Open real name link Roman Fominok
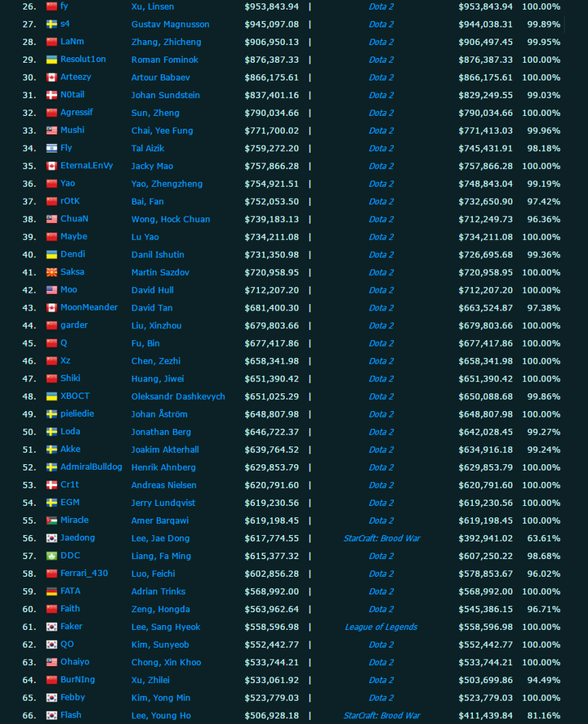This screenshot has height=724, width=588. [165, 60]
